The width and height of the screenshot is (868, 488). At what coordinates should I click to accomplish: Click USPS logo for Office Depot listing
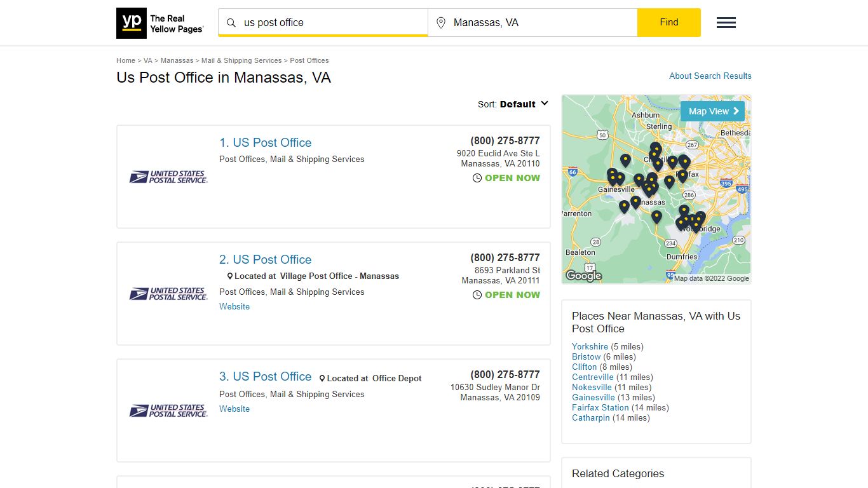click(168, 410)
